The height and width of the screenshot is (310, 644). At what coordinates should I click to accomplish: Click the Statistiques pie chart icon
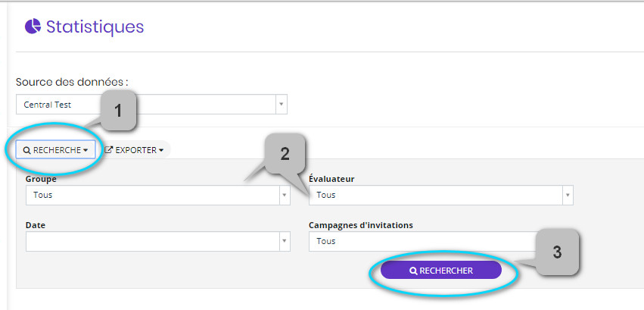click(x=33, y=27)
